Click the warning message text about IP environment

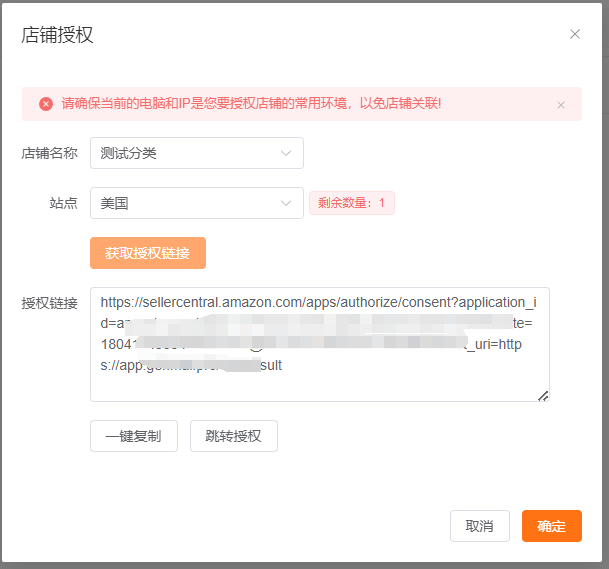pos(251,104)
